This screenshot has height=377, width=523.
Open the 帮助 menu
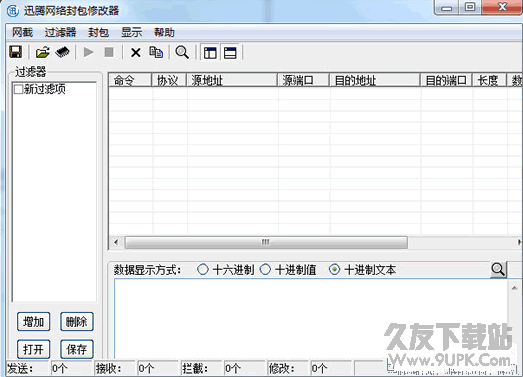[x=164, y=32]
